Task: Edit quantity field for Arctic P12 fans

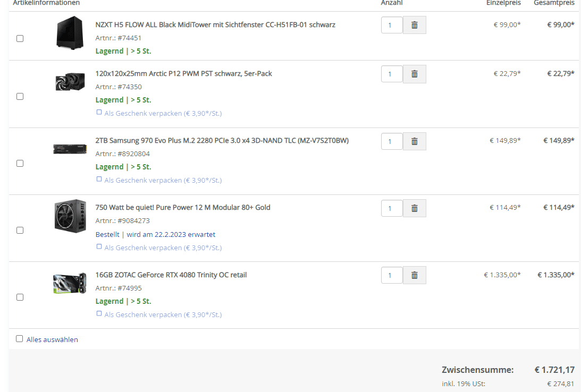Action: pos(392,74)
